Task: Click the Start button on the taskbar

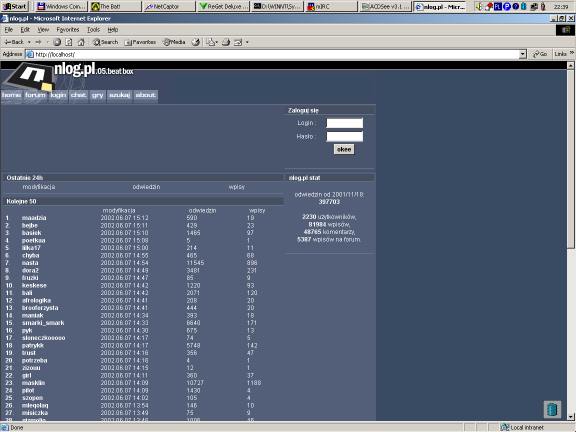Action: [15, 7]
